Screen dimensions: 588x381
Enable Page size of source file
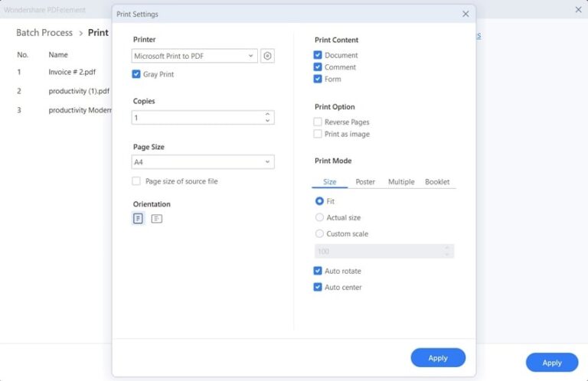click(136, 181)
